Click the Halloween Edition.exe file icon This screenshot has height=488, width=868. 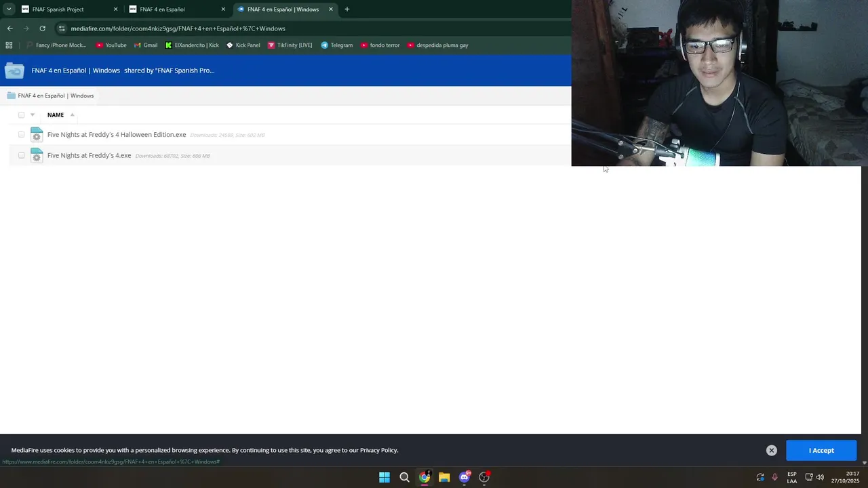point(37,134)
